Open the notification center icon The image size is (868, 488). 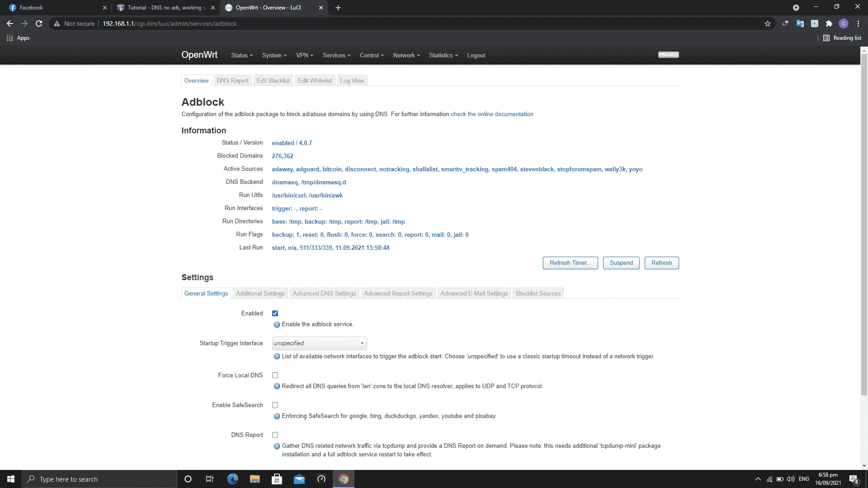(854, 479)
